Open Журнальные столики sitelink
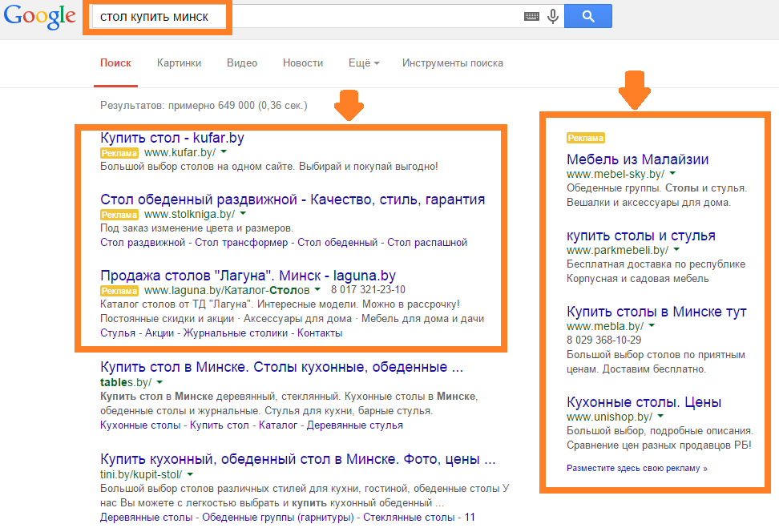The image size is (779, 532). (x=236, y=332)
